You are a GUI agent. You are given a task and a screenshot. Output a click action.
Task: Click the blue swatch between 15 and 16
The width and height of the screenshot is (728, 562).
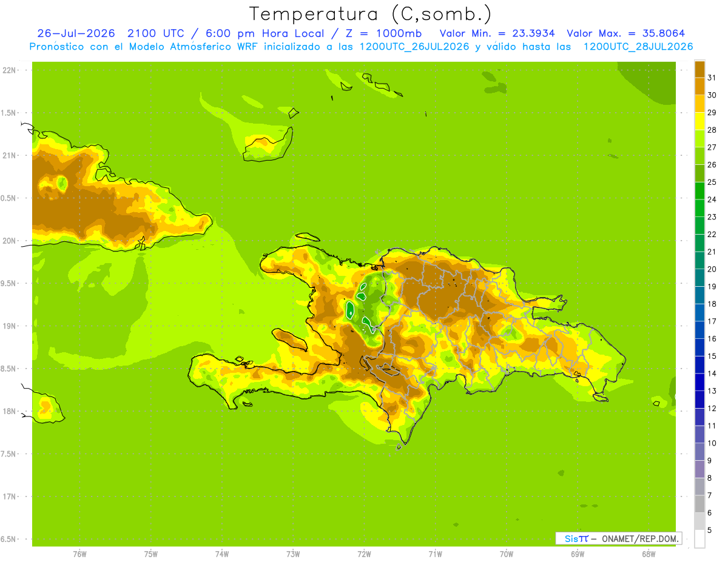click(699, 347)
